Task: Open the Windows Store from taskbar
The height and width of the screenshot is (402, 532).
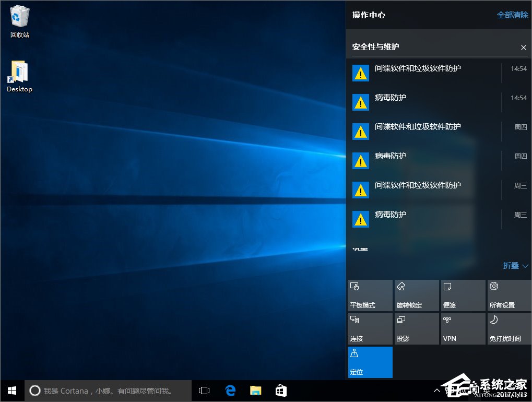Action: [x=281, y=390]
